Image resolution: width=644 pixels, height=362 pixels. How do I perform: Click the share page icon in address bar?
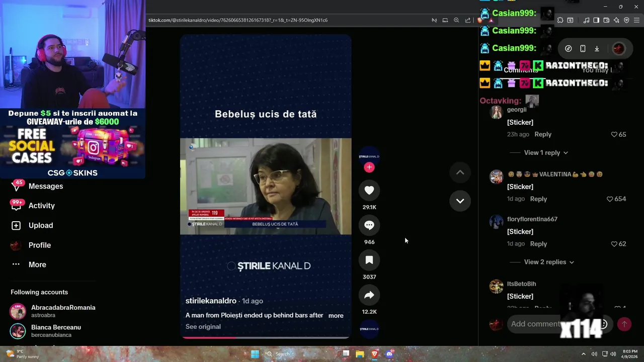pyautogui.click(x=468, y=20)
